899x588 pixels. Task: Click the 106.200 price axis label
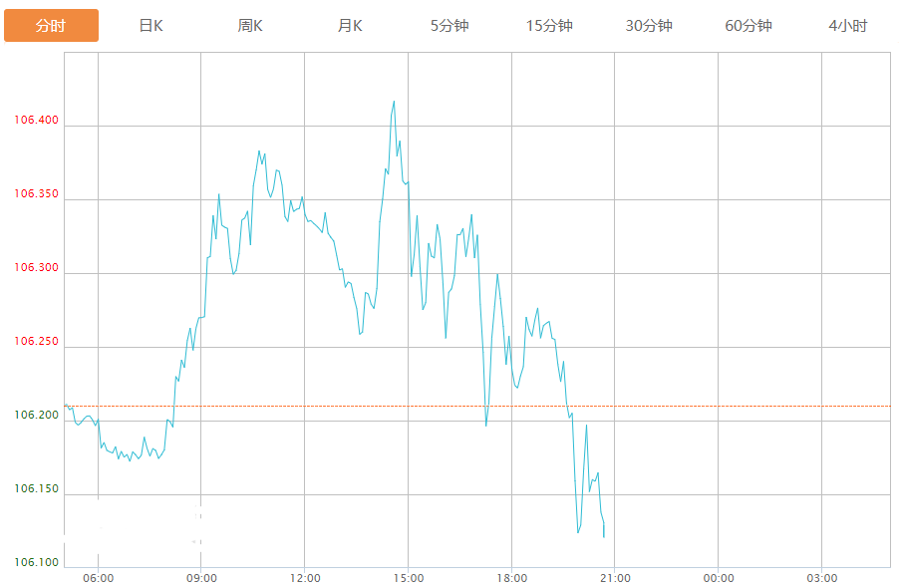tap(36, 416)
